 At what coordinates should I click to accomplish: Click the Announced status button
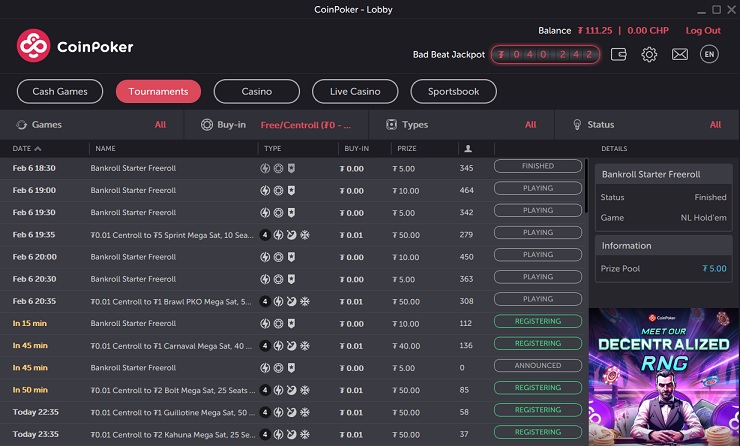(x=538, y=366)
